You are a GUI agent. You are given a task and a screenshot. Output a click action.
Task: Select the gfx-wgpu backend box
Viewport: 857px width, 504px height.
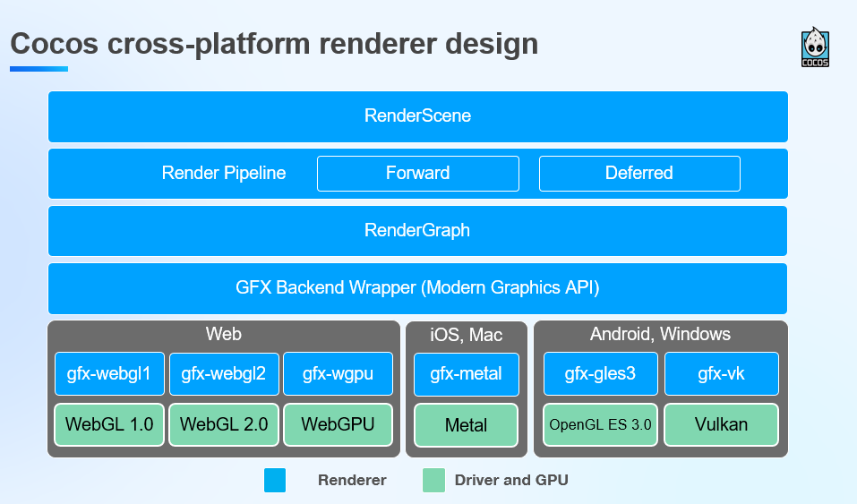(x=338, y=374)
